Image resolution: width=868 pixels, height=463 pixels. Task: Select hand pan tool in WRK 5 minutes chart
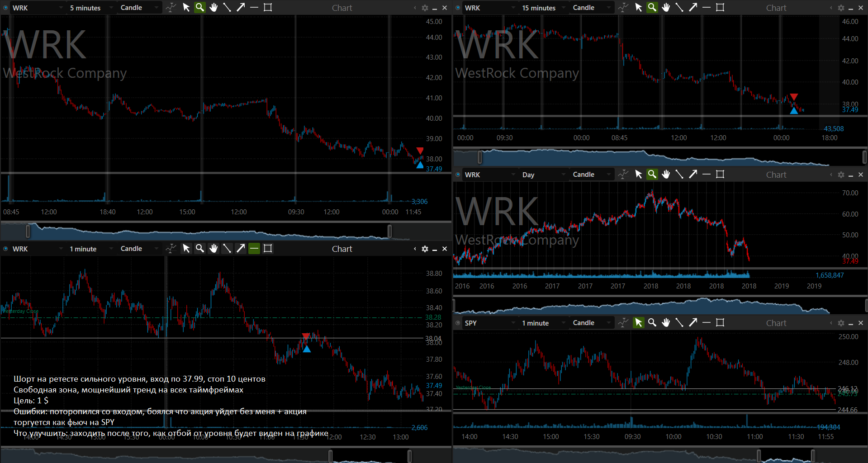213,8
